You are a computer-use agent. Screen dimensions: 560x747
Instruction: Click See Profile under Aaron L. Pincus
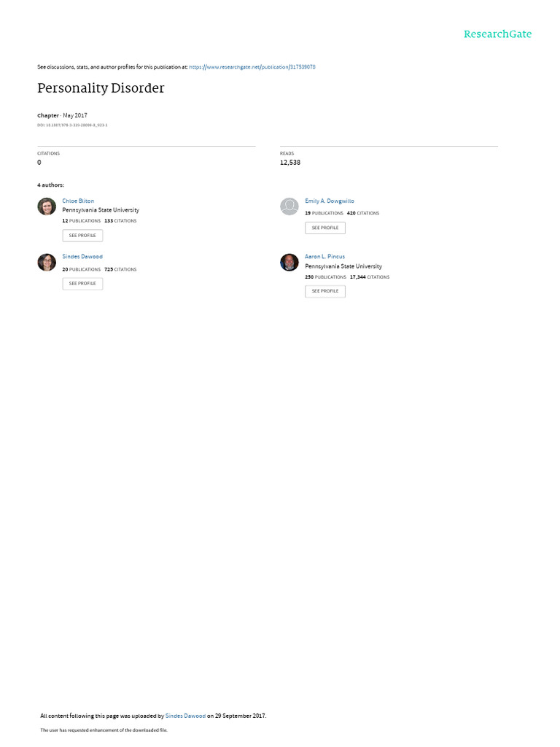tap(325, 291)
